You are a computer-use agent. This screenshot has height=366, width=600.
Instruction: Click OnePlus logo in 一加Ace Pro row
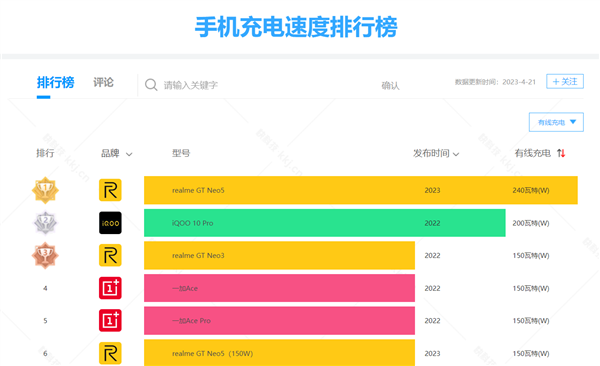[110, 320]
